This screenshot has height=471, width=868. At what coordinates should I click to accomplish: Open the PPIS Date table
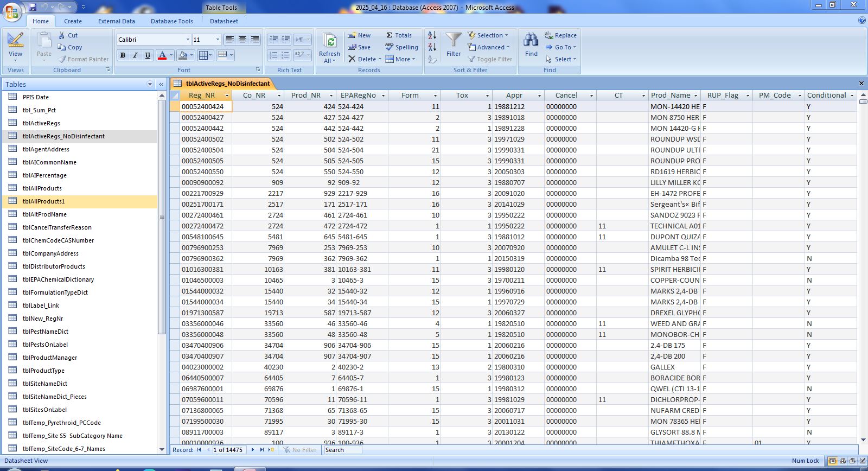(x=80, y=97)
